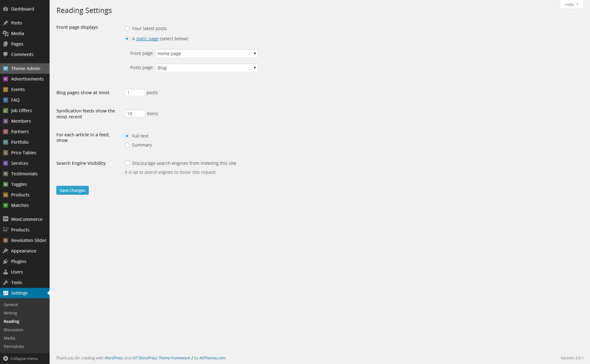Open the AitThemes.com footer link

click(212, 358)
